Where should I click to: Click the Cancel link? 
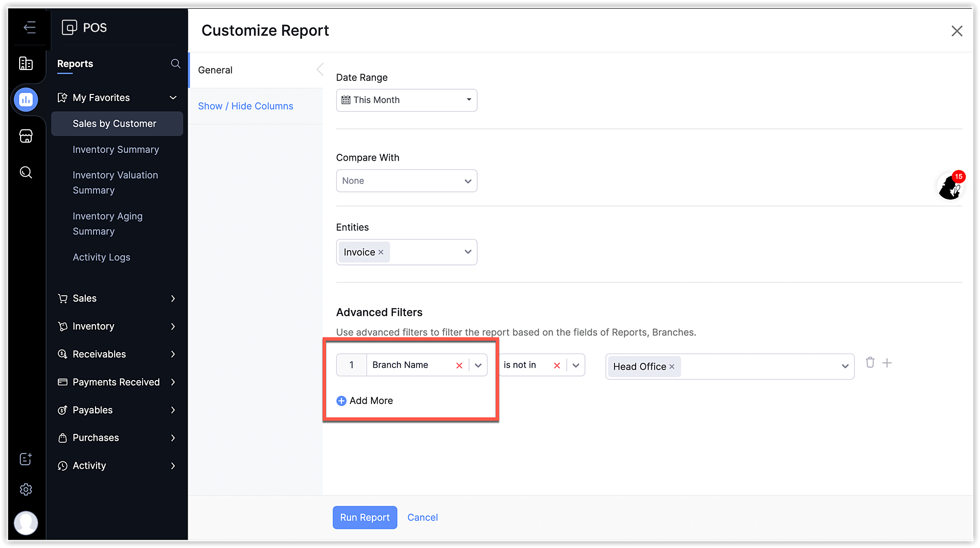pyautogui.click(x=422, y=517)
